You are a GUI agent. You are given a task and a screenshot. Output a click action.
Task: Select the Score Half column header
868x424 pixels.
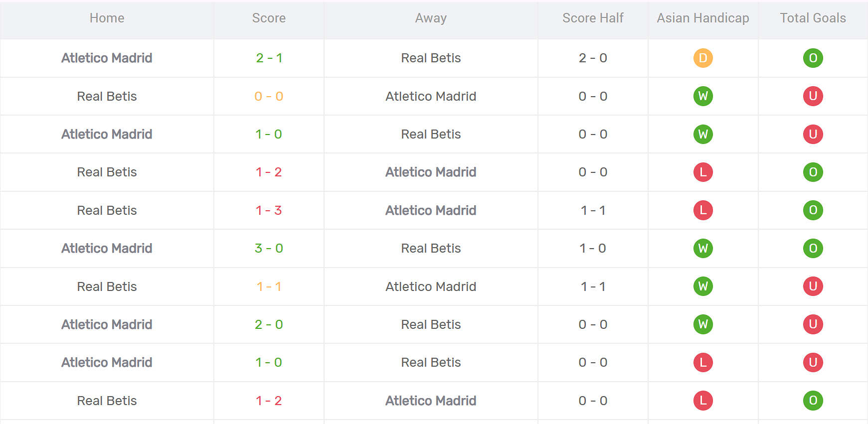[x=593, y=18]
